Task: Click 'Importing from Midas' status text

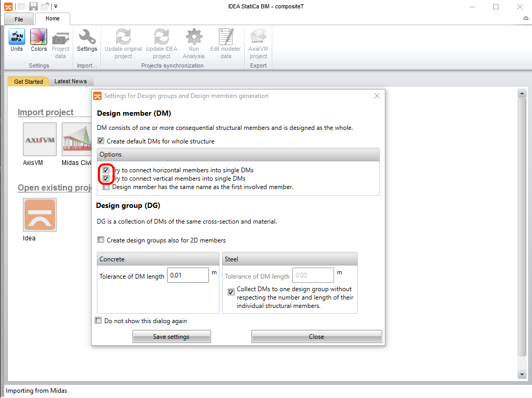Action: click(36, 391)
